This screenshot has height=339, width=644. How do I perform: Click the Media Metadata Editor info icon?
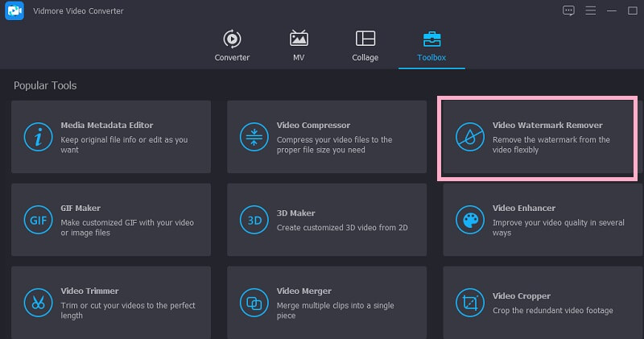pyautogui.click(x=37, y=137)
